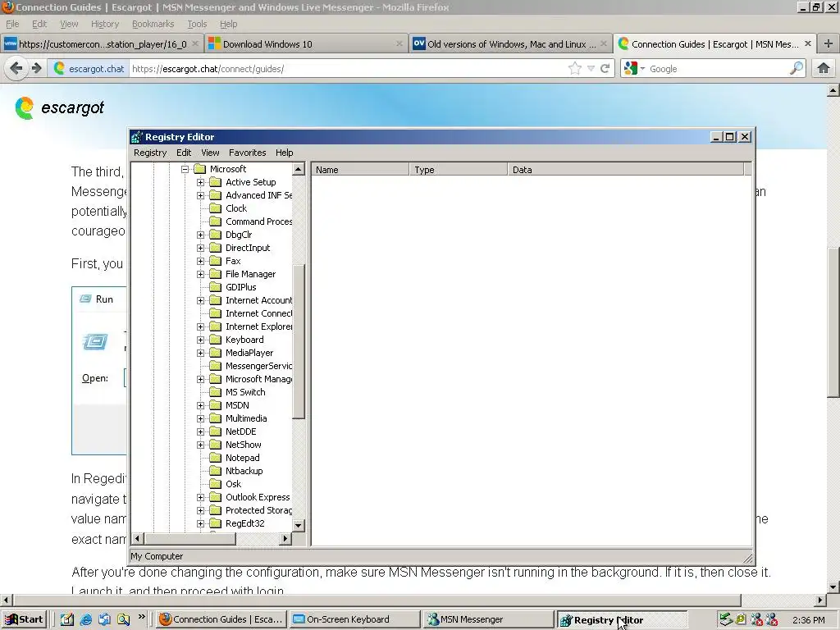
Task: Expand the Active Setup key
Action: click(x=200, y=182)
